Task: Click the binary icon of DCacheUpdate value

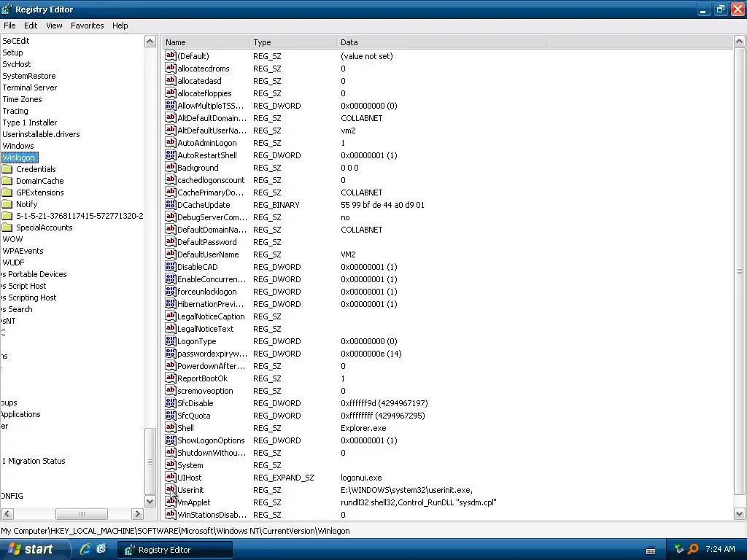Action: point(171,204)
